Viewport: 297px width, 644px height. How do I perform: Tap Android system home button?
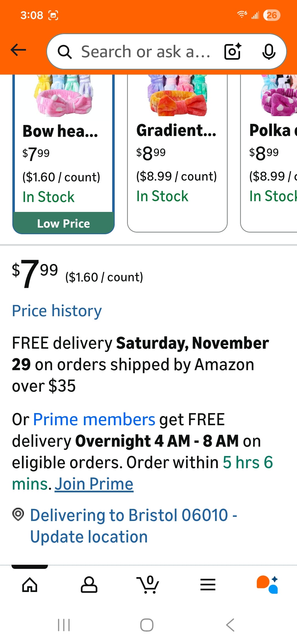point(147,625)
